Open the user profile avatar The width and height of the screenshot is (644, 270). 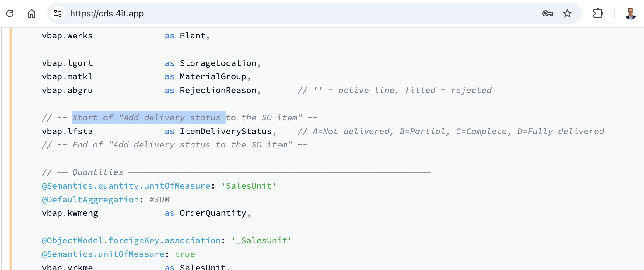(x=631, y=13)
